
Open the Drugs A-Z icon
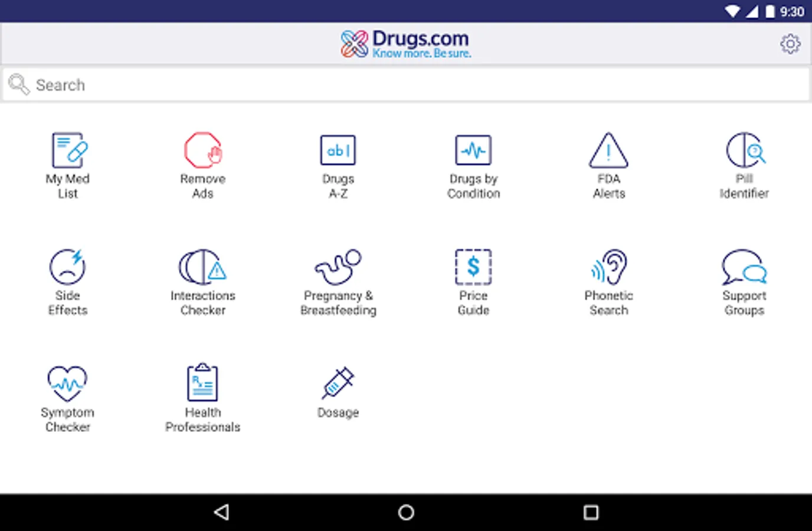[338, 150]
